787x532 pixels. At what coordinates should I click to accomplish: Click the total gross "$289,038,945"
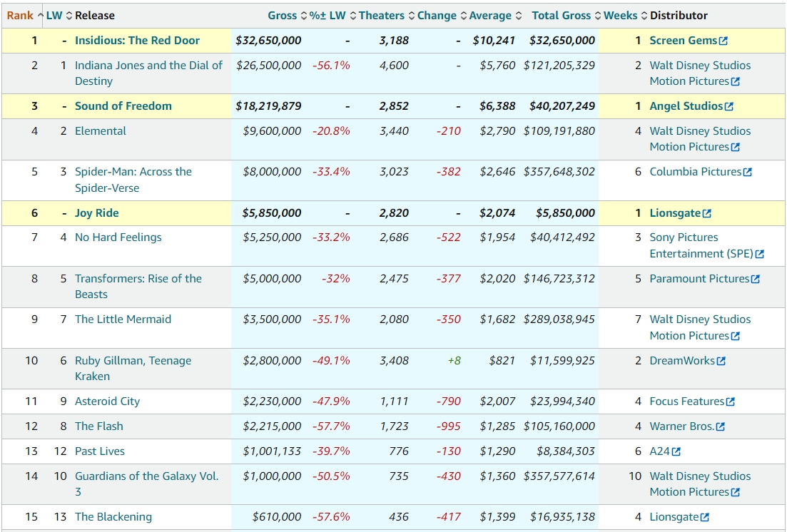[559, 319]
